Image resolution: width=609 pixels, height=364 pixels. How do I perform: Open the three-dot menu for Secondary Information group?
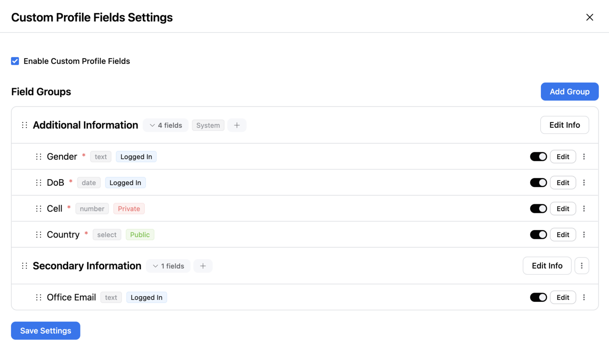point(582,266)
